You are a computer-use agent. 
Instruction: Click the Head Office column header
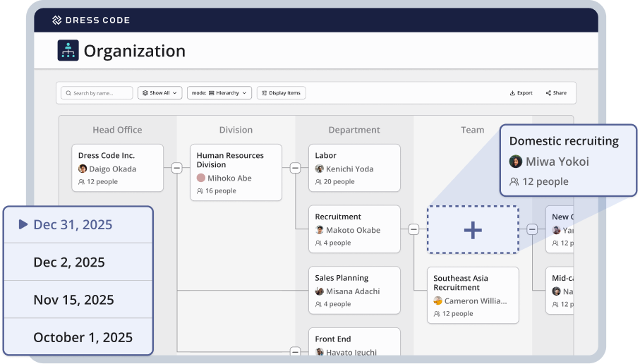point(117,130)
